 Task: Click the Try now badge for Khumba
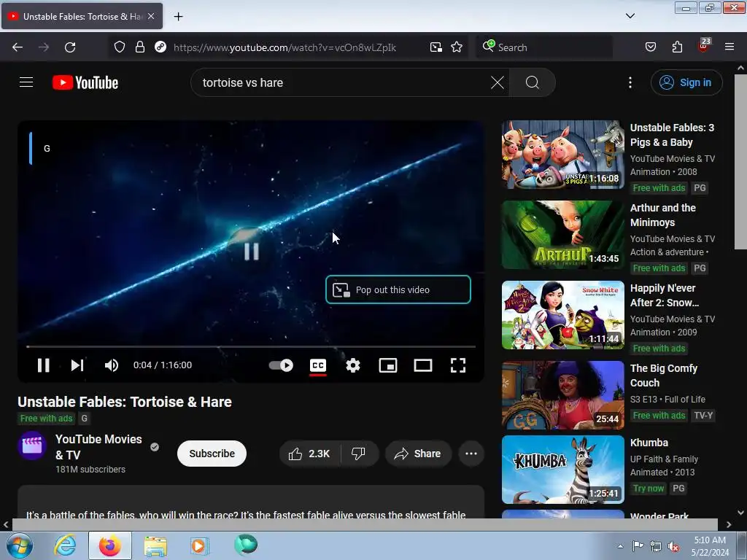(649, 488)
